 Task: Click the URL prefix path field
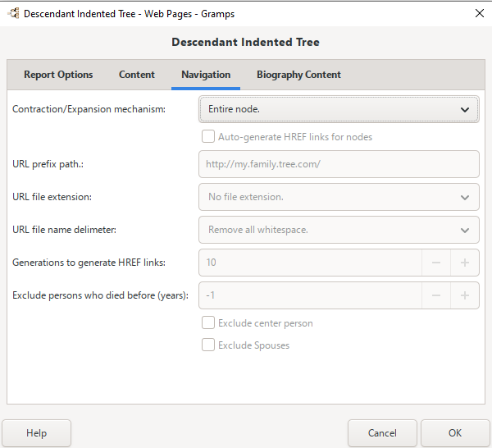pos(339,164)
